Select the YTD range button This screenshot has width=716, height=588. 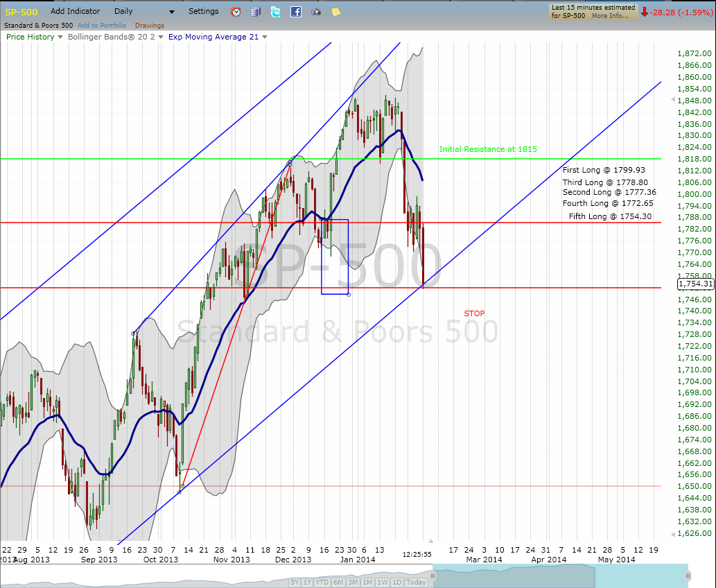click(x=322, y=582)
